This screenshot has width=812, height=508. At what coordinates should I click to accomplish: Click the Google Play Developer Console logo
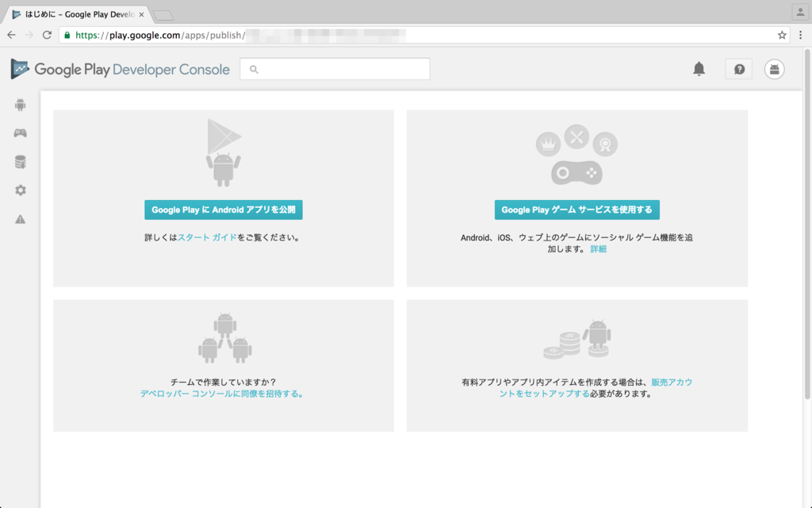coord(120,69)
